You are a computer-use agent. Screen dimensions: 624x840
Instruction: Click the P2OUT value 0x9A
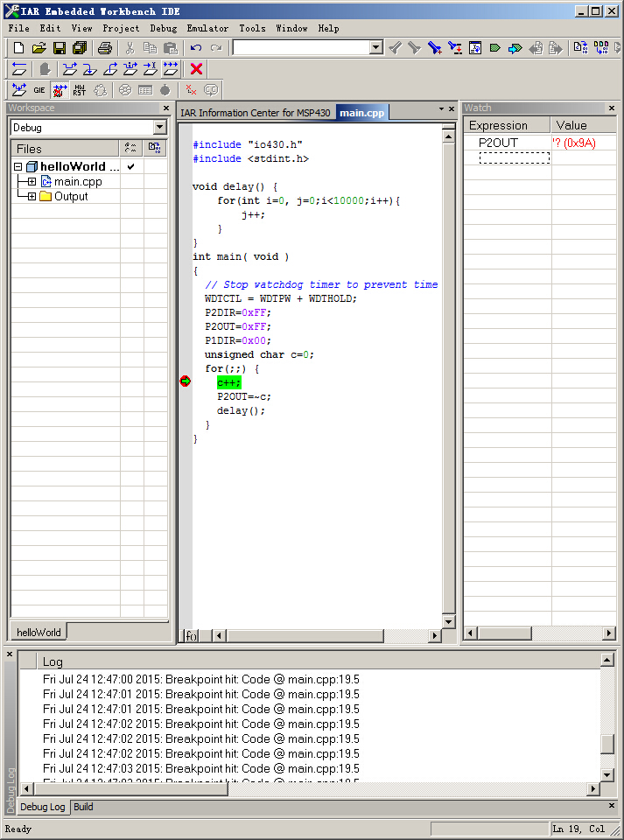tap(574, 143)
